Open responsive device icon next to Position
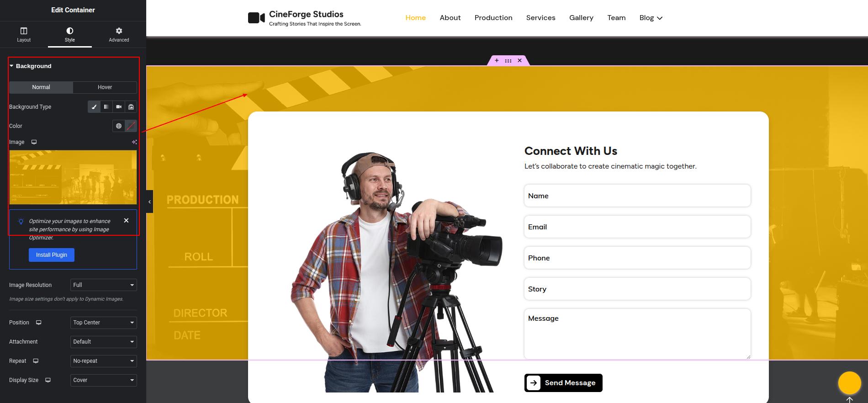 39,323
